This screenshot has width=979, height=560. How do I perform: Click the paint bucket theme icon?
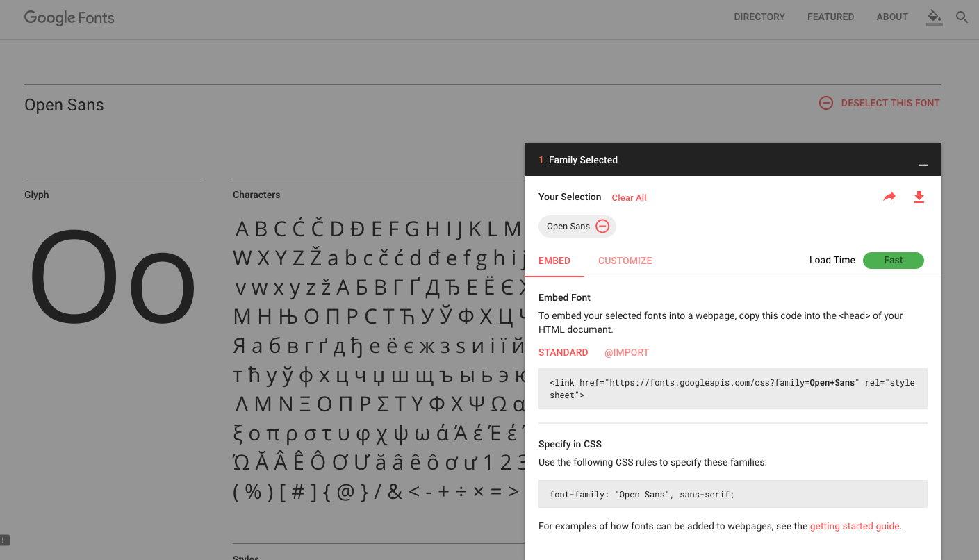click(935, 17)
